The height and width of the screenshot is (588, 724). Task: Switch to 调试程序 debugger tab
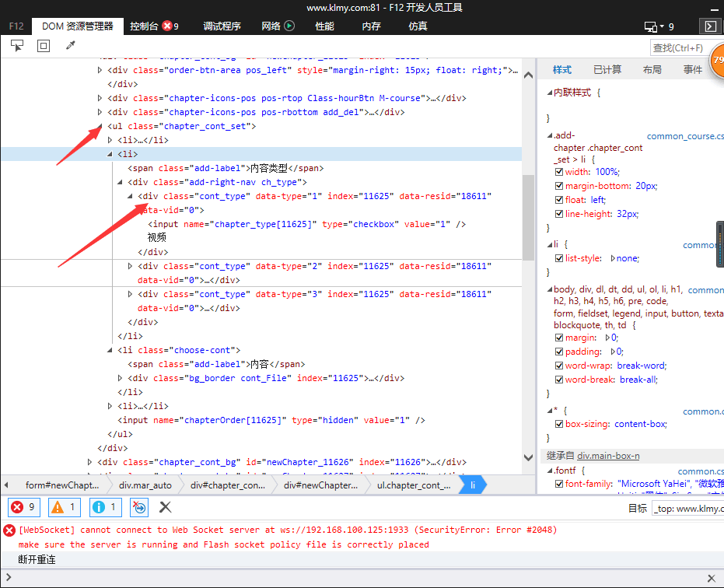coord(222,26)
